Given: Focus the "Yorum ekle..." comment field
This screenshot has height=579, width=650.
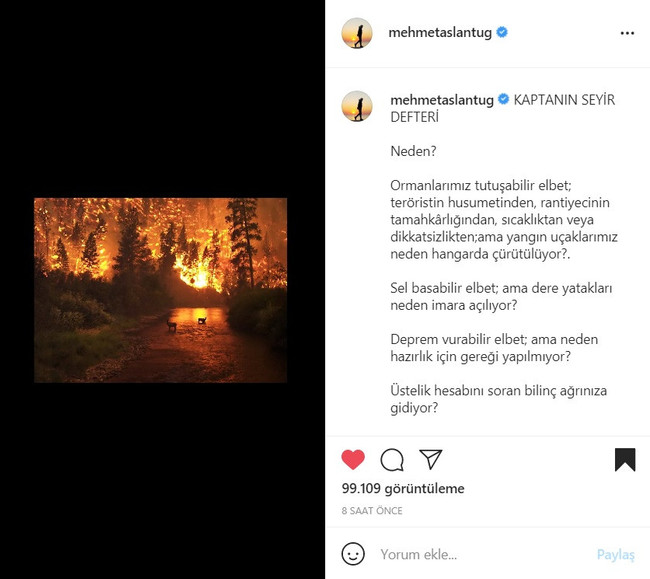Looking at the screenshot, I should click(480, 554).
